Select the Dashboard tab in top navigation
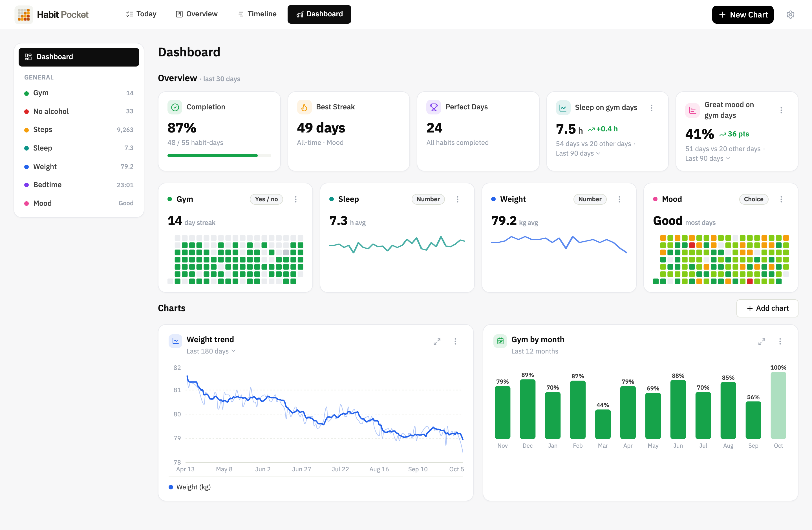The image size is (812, 530). 319,14
